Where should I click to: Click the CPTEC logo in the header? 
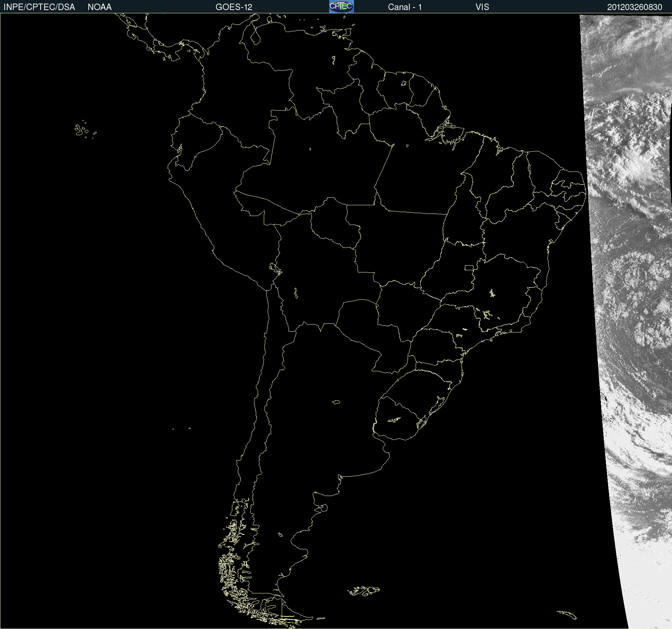(x=341, y=6)
